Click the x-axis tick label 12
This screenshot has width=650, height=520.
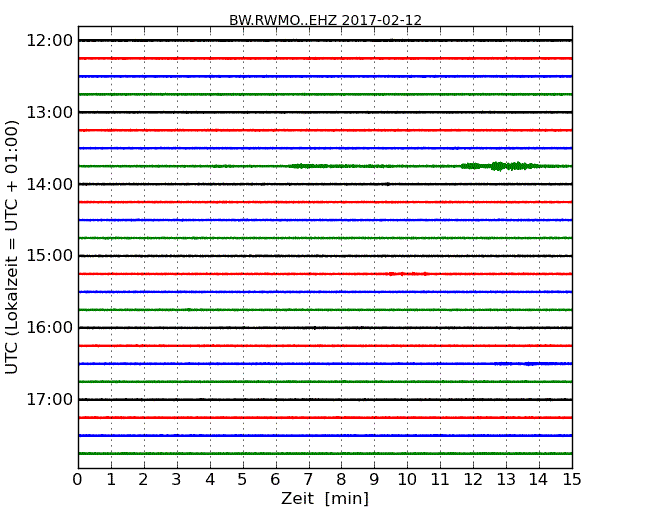[473, 480]
